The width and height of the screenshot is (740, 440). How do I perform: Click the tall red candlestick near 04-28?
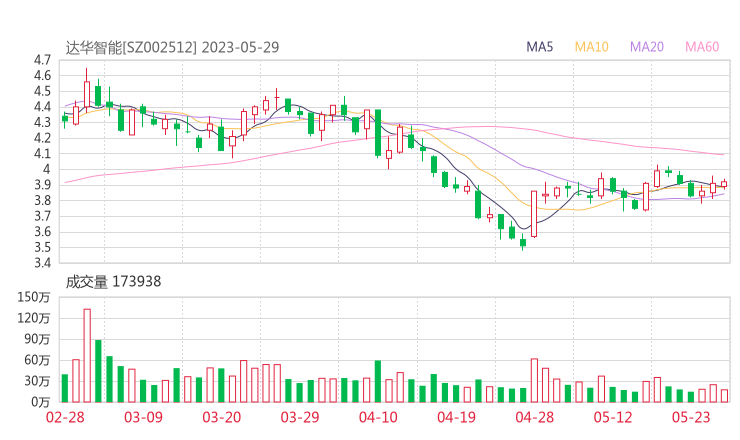pyautogui.click(x=534, y=214)
